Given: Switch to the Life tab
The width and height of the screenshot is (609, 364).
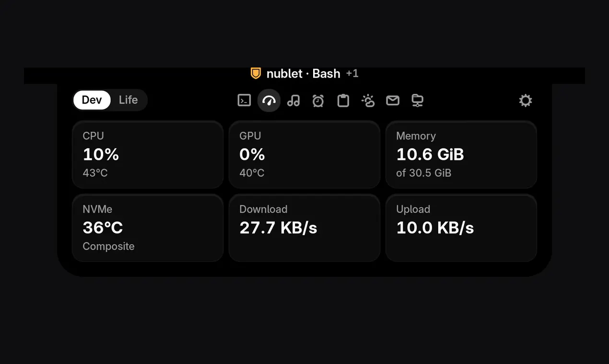Looking at the screenshot, I should point(128,100).
